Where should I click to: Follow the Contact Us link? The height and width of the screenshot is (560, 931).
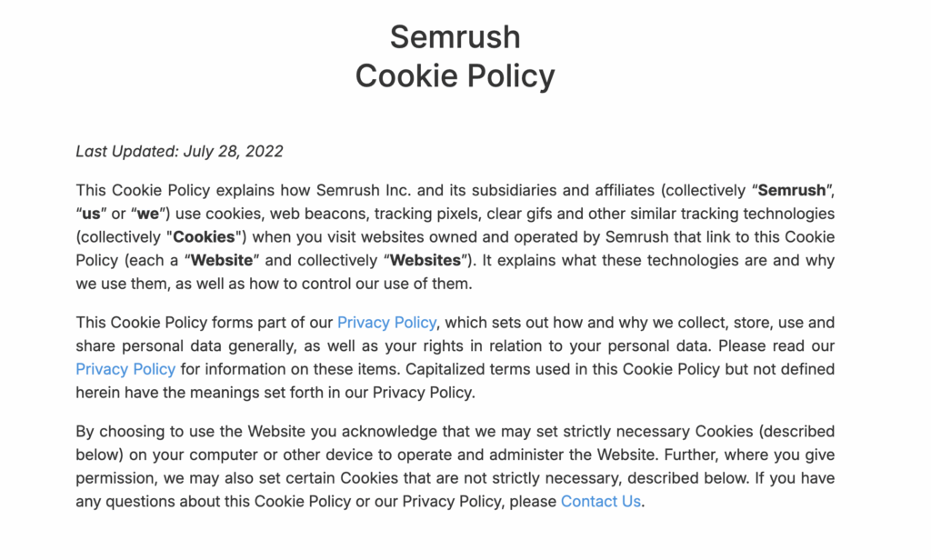601,501
